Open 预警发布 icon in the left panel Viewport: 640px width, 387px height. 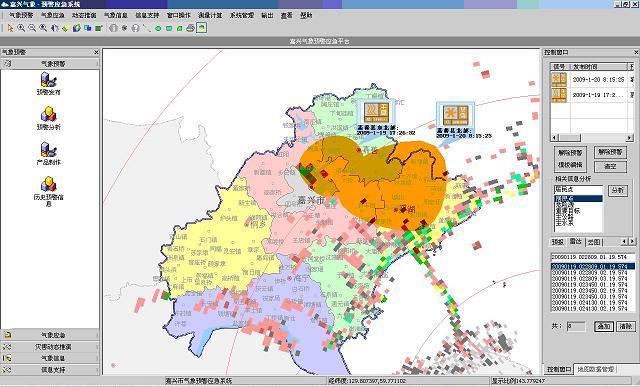tap(49, 84)
